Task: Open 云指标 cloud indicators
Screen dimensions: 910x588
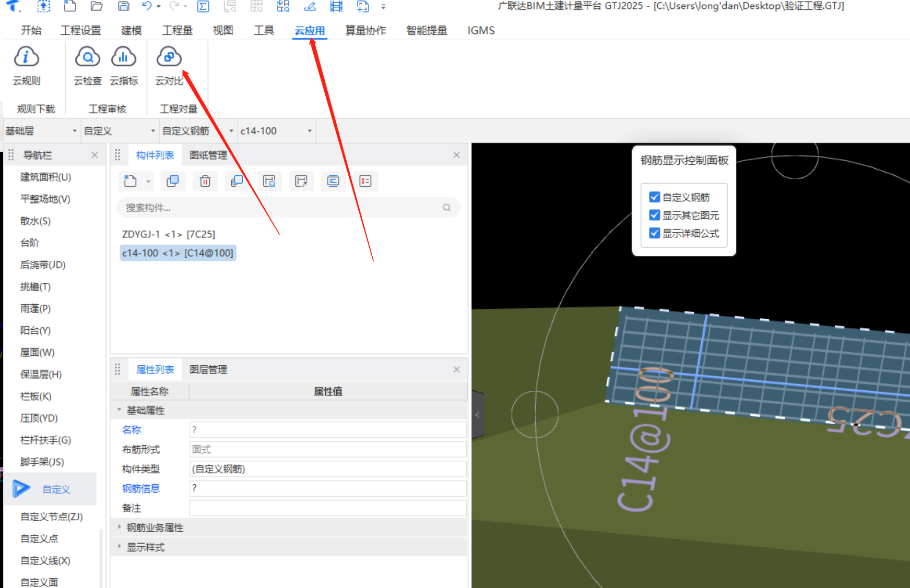Action: [124, 66]
